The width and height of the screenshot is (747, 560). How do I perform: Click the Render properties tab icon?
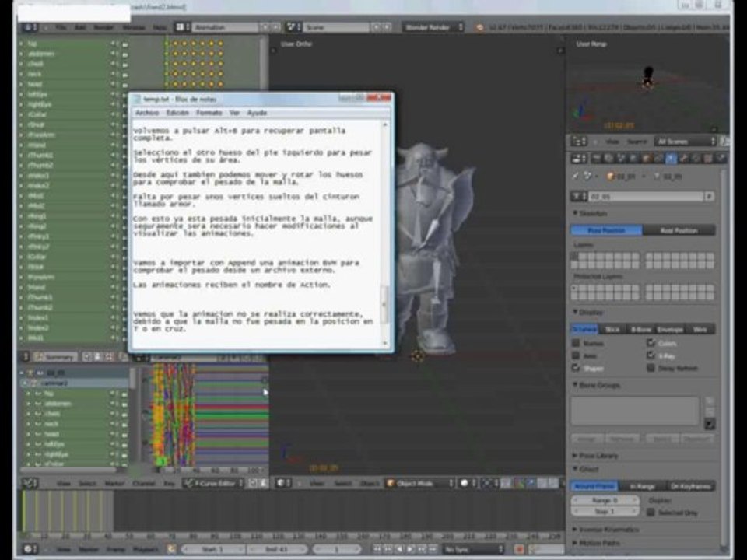[x=596, y=159]
